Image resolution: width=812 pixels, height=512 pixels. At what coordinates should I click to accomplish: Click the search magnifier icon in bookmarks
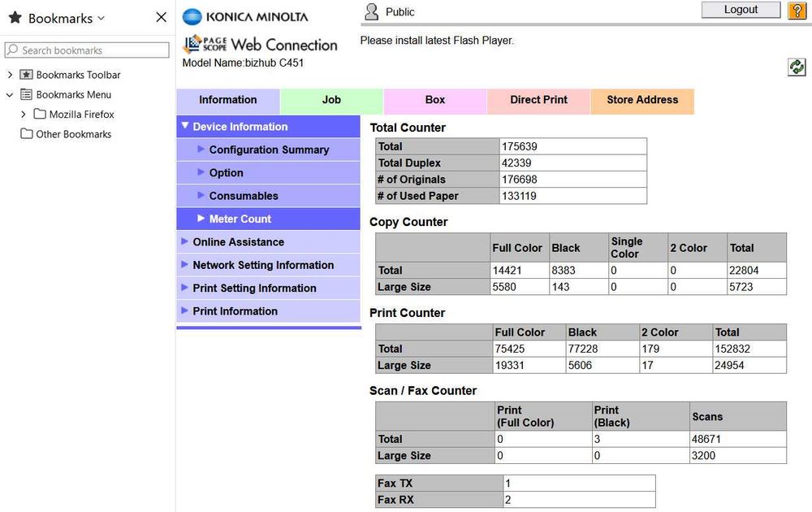pyautogui.click(x=13, y=50)
